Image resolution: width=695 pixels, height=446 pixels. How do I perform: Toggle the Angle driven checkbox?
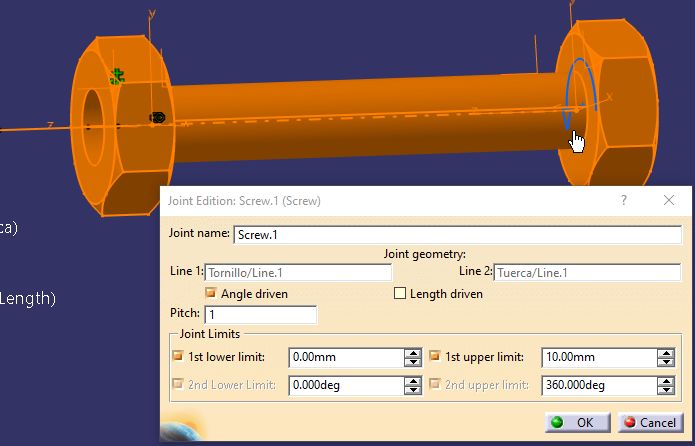(x=211, y=293)
